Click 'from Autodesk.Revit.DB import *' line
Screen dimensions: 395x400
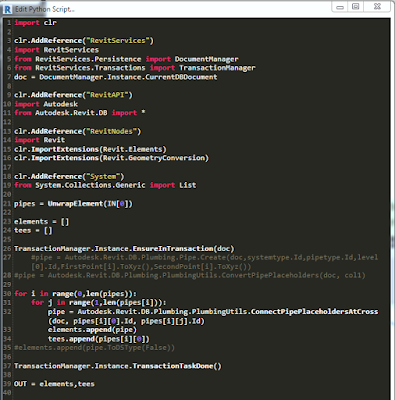[x=79, y=113]
